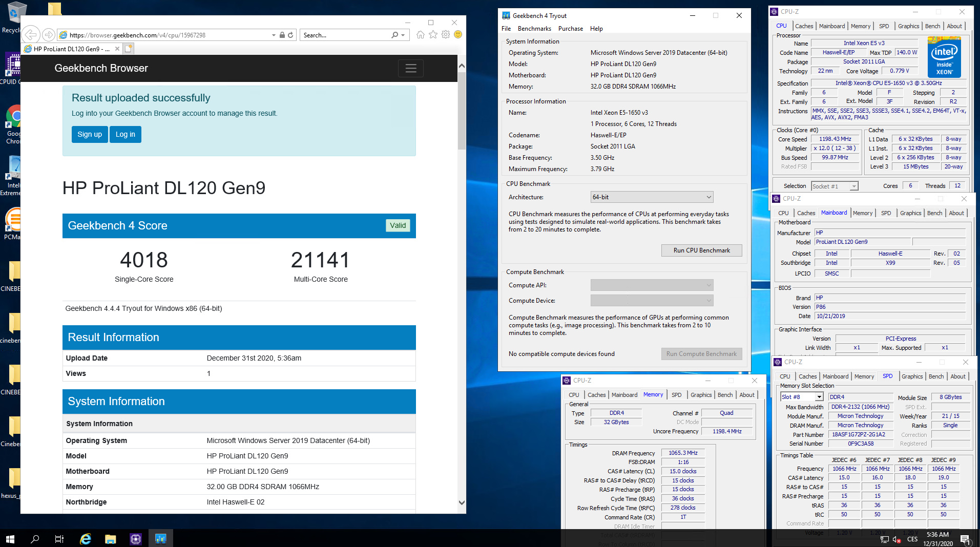The height and width of the screenshot is (547, 980).
Task: Refresh the Geekbench page
Action: tap(290, 35)
